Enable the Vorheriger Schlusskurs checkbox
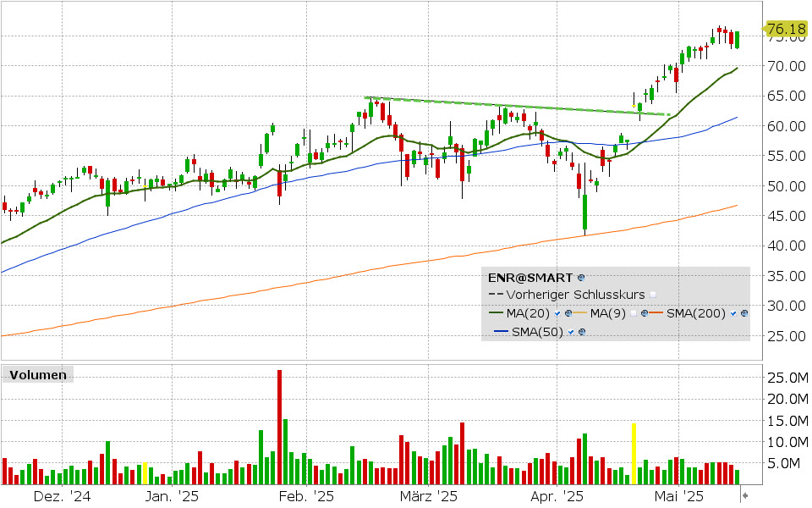The height and width of the screenshot is (508, 812). click(653, 295)
